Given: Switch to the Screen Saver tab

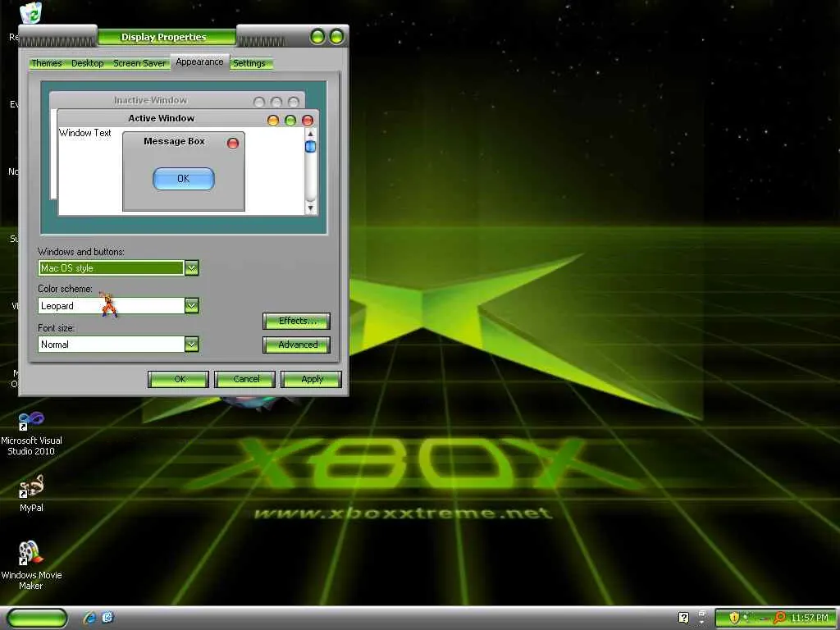Looking at the screenshot, I should coord(139,63).
